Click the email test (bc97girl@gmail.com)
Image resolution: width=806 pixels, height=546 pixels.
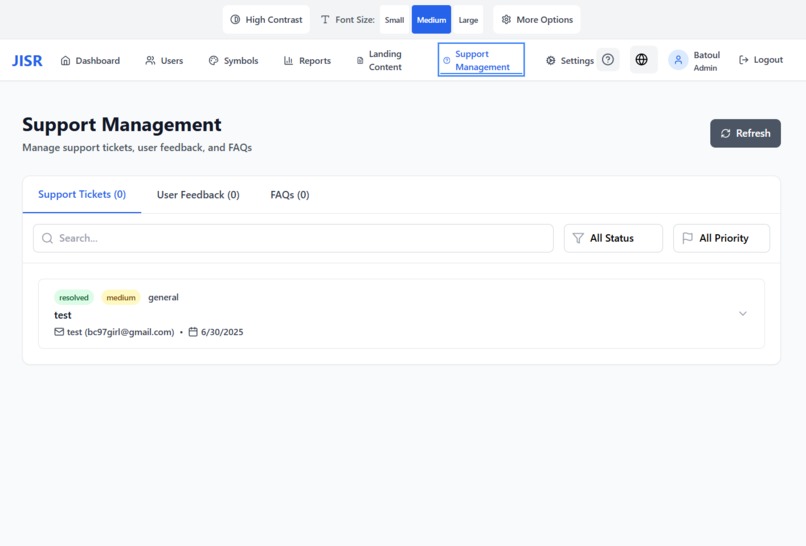tap(120, 332)
